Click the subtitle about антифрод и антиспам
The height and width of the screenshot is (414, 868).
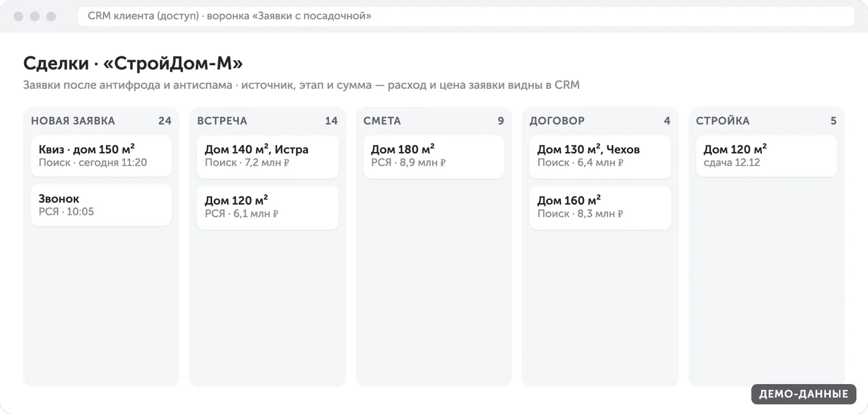tap(301, 86)
